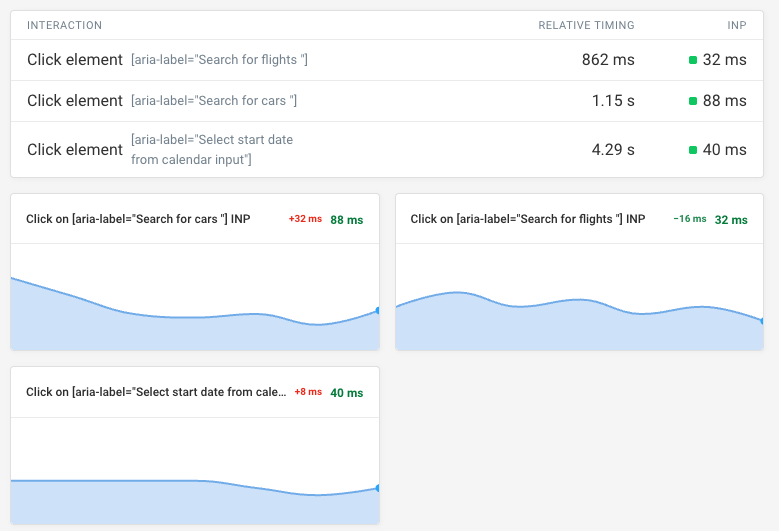Click the 862 ms relative timing value
Screen dimensions: 779x531
(x=608, y=60)
